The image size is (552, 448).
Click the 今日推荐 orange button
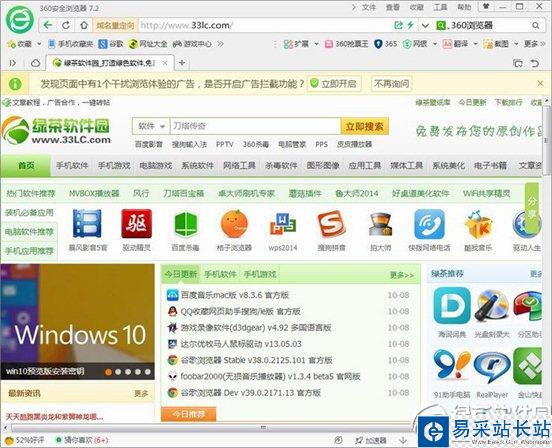click(x=188, y=414)
